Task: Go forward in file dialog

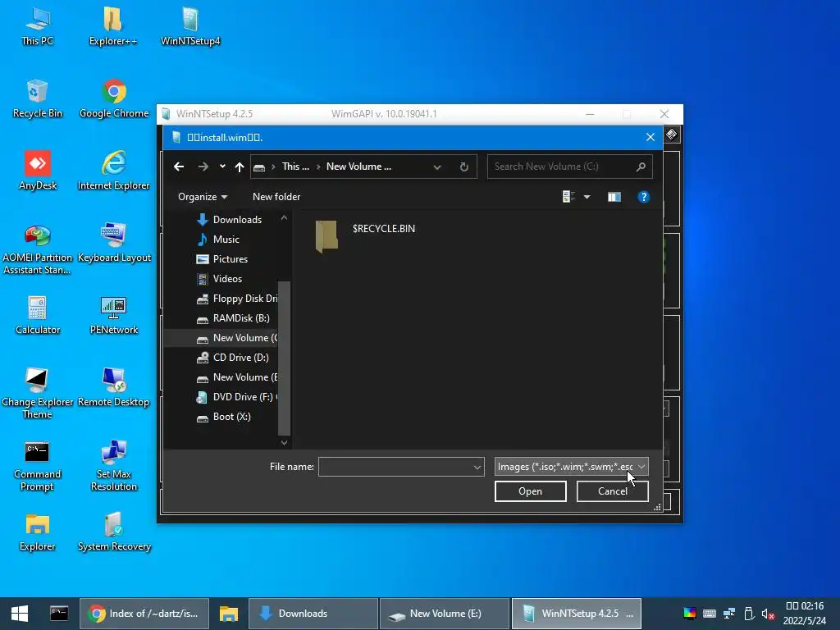Action: tap(203, 167)
